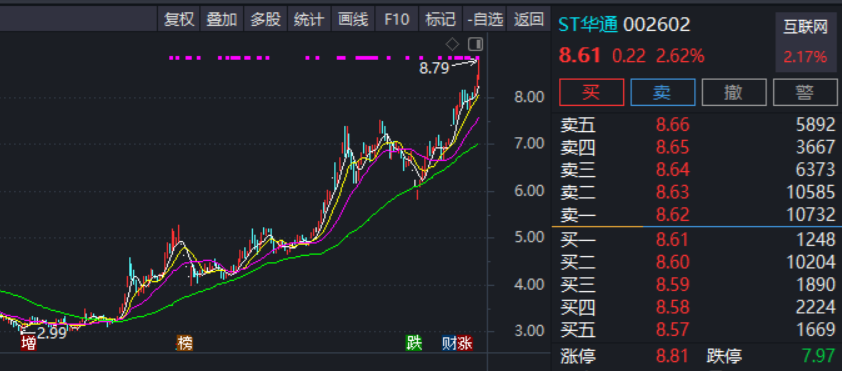Image resolution: width=842 pixels, height=371 pixels.
Task: Click the blue 财 marker badge
Action: coord(449,344)
